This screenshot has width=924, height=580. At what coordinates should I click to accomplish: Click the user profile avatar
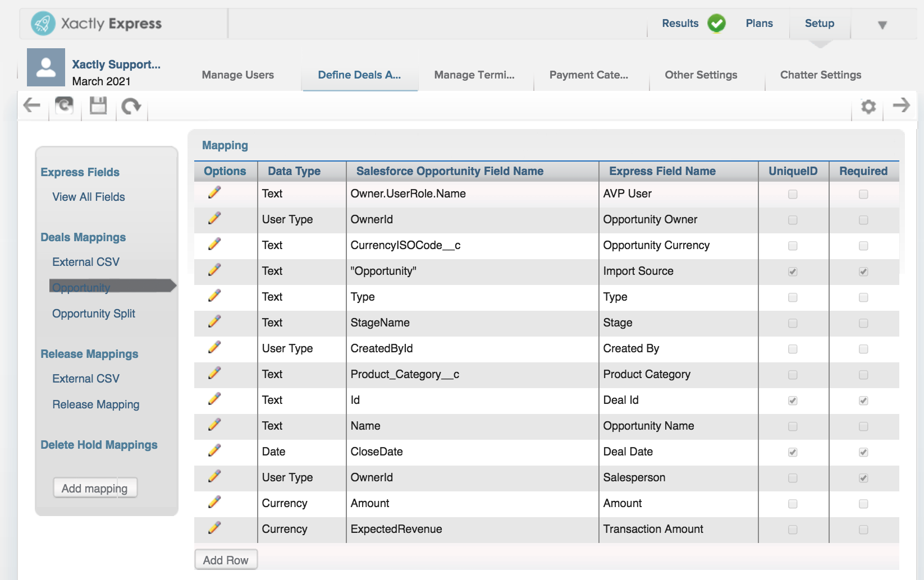pos(46,67)
